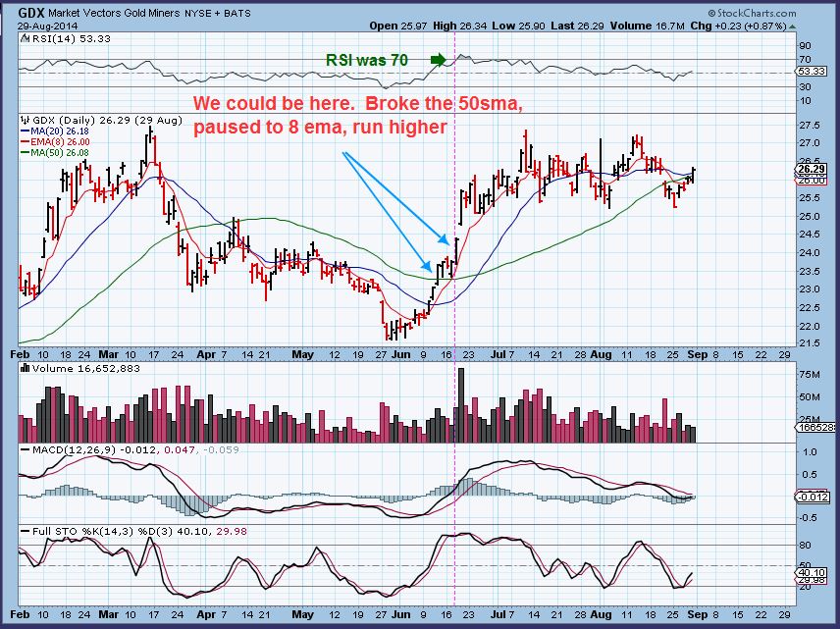This screenshot has width=840, height=629.
Task: Click the Volume 16,652,883 panel label
Action: point(86,369)
